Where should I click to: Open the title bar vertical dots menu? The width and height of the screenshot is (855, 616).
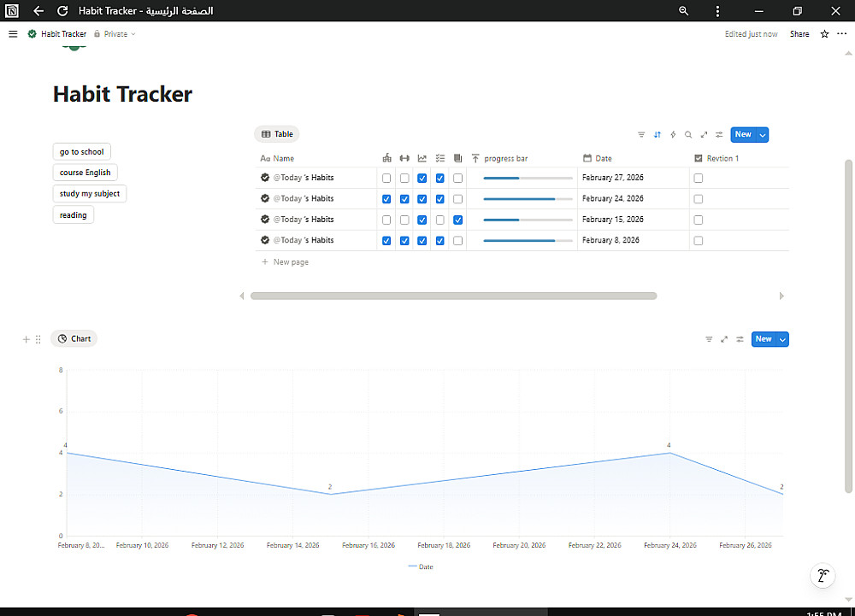(717, 11)
